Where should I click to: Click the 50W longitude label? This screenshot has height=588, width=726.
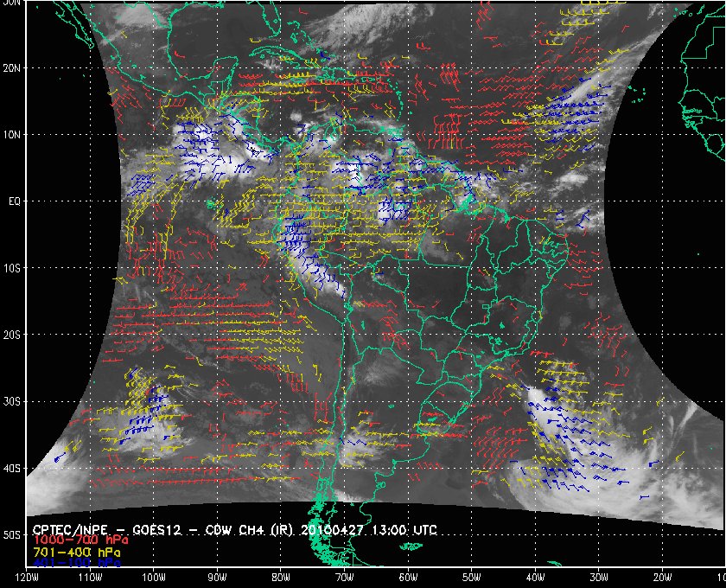(x=471, y=578)
